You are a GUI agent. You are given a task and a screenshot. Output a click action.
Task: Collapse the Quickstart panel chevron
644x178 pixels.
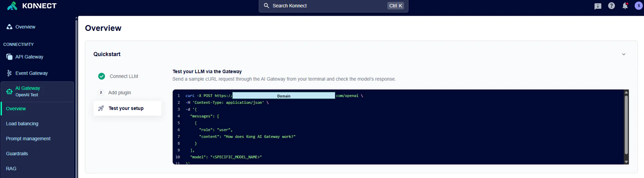coord(624,55)
